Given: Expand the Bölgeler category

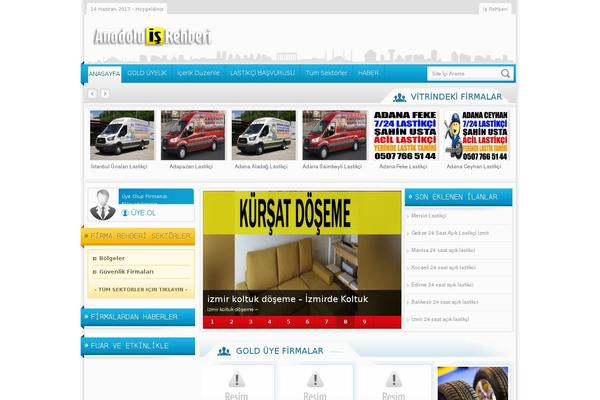Looking at the screenshot, I should (x=112, y=258).
